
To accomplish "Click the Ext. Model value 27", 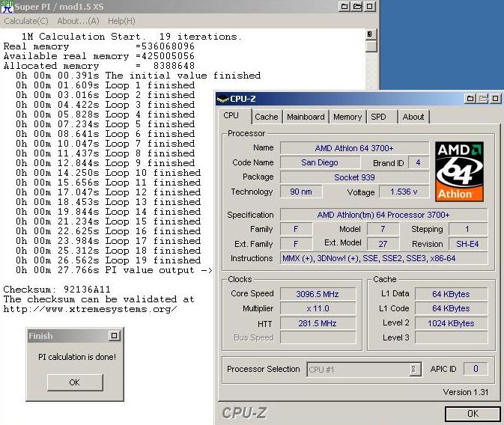I will (383, 244).
